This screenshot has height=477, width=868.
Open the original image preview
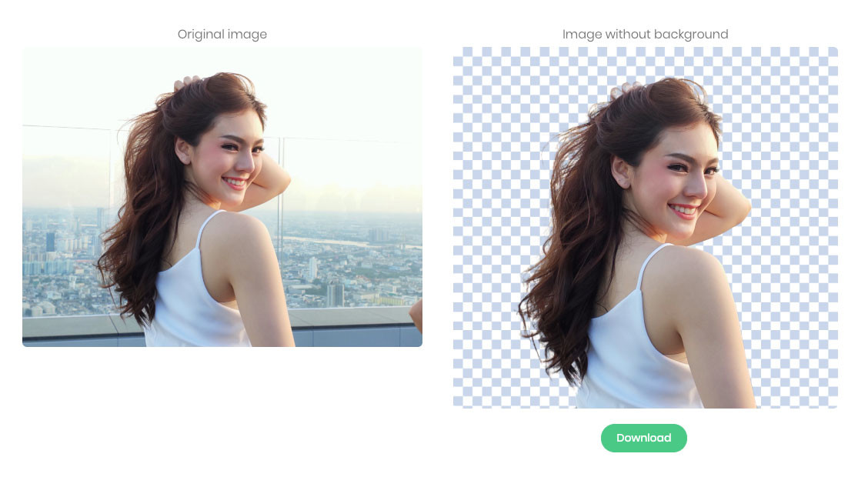click(x=222, y=197)
